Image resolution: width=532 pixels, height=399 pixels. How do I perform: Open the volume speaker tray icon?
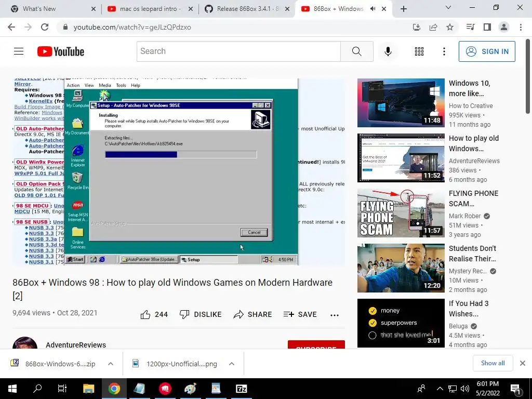point(465,389)
